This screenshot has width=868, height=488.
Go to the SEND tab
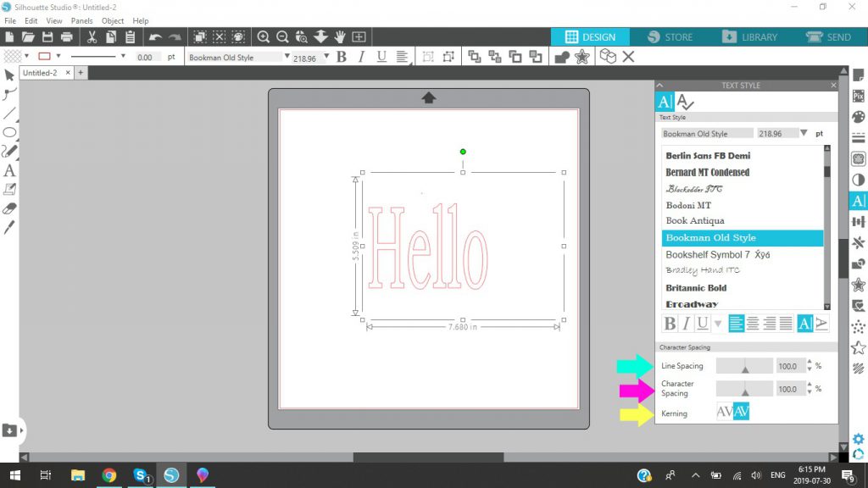(x=829, y=37)
